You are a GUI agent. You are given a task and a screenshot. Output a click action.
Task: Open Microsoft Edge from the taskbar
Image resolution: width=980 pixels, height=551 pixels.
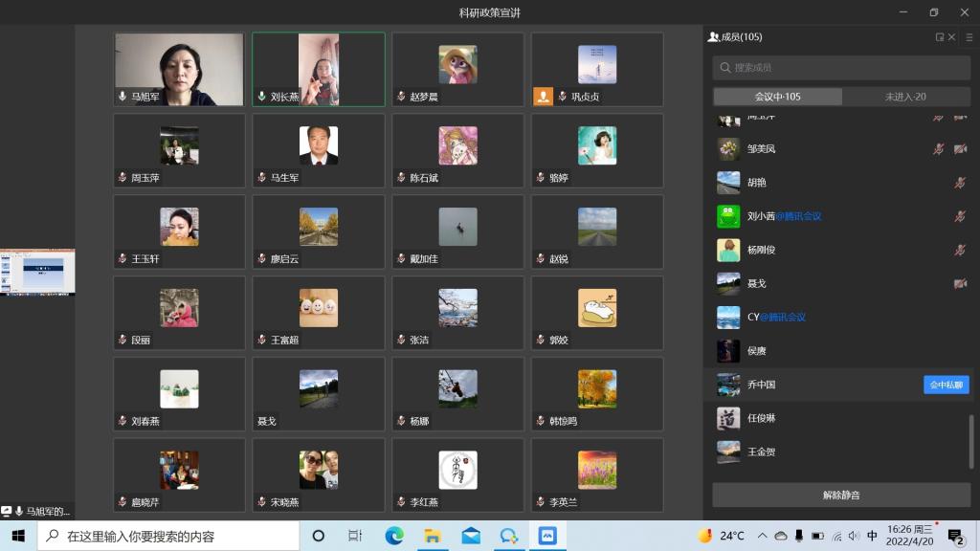pos(394,536)
